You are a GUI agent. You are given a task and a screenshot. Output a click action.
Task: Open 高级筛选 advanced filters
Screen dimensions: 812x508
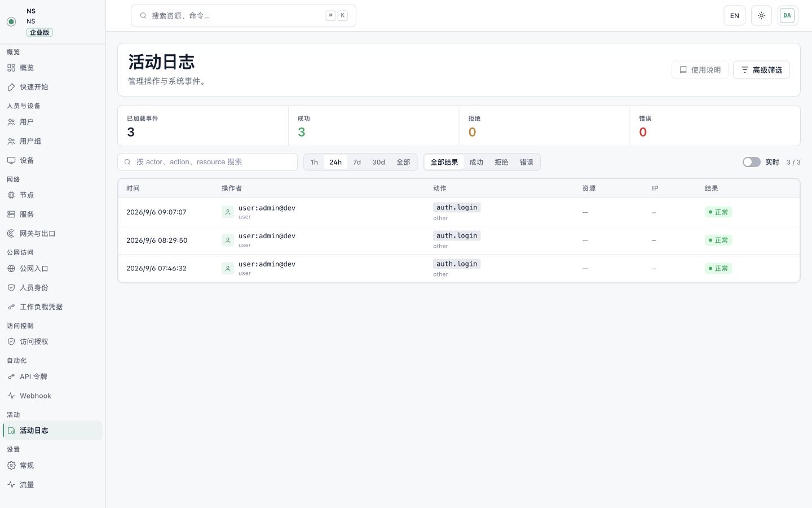click(x=761, y=70)
